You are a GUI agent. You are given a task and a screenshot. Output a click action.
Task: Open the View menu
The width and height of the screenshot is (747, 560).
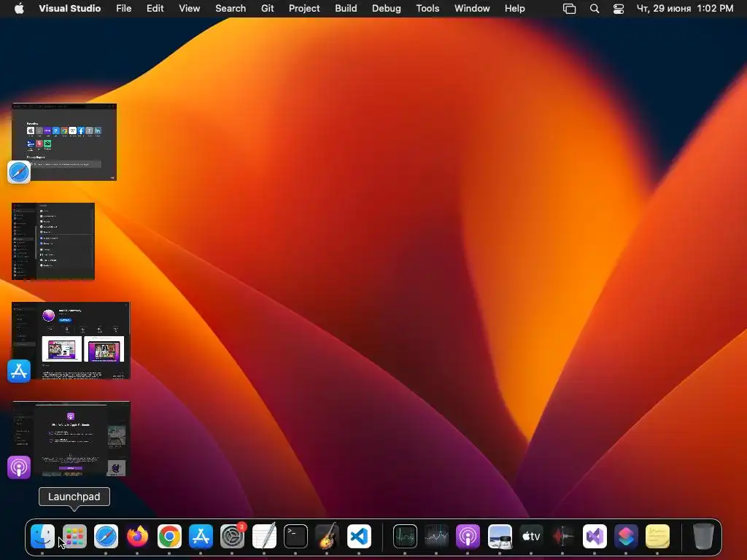189,9
